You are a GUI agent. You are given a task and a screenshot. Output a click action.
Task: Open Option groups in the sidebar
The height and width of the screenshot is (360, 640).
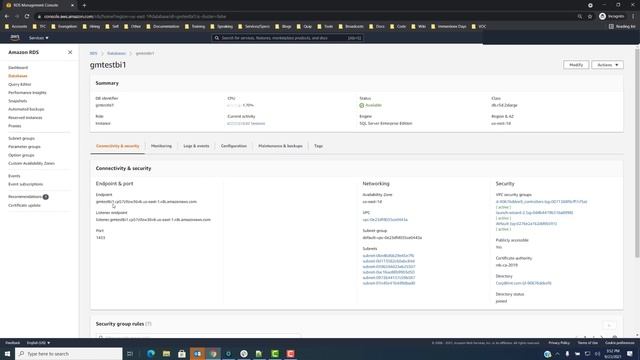[21, 155]
